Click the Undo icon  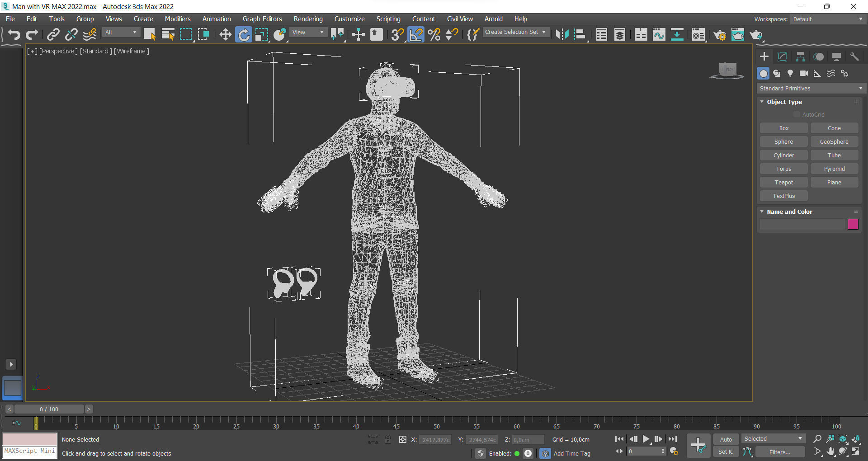coord(14,35)
